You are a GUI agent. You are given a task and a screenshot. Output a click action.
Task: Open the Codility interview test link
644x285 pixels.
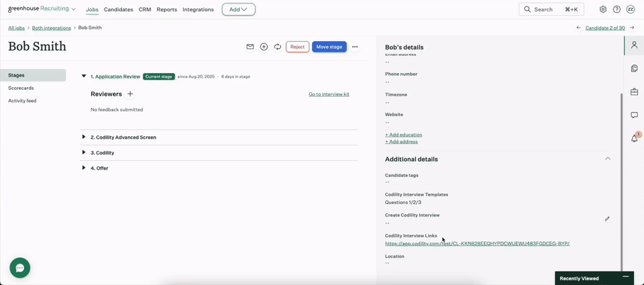477,243
